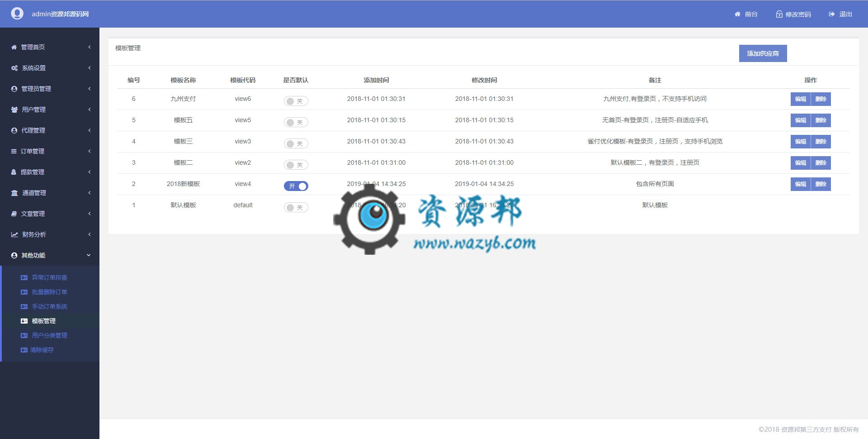The height and width of the screenshot is (439, 868).
Task: Delete the 模板三 template row
Action: tap(821, 142)
